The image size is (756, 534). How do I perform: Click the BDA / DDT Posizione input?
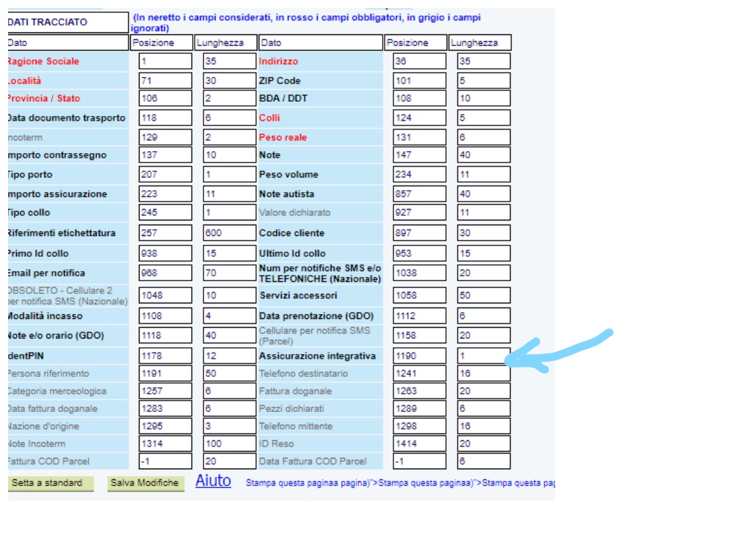420,98
